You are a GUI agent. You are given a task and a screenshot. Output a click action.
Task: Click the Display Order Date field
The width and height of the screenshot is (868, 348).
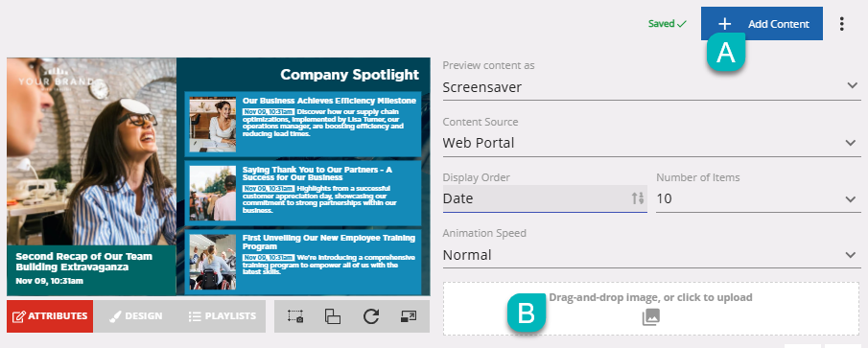(x=545, y=198)
